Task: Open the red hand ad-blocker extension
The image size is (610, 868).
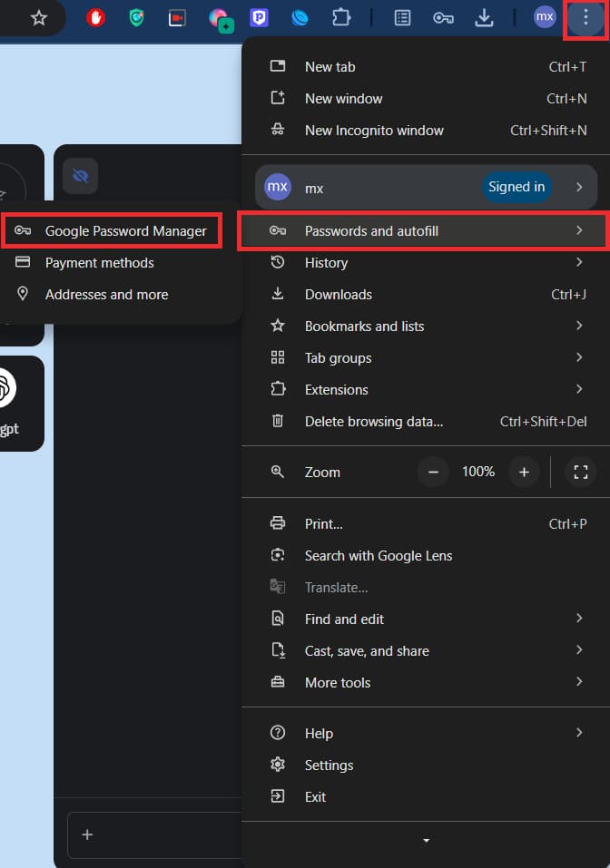Action: (x=96, y=18)
